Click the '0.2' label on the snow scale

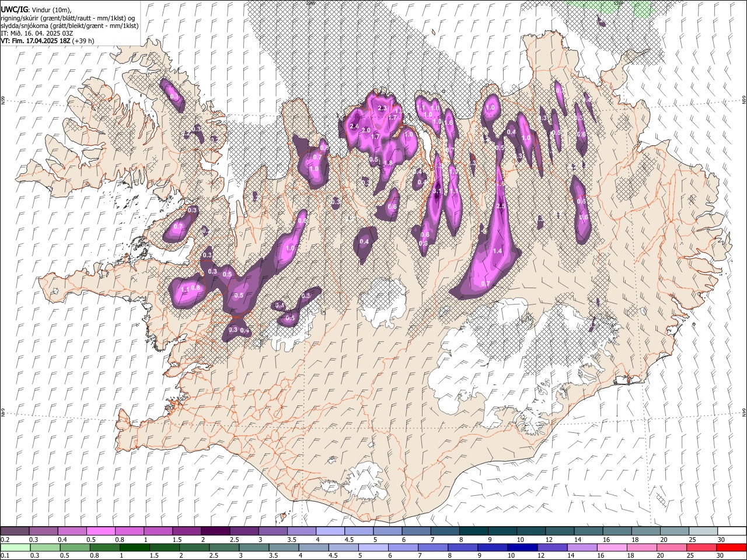pyautogui.click(x=5, y=540)
